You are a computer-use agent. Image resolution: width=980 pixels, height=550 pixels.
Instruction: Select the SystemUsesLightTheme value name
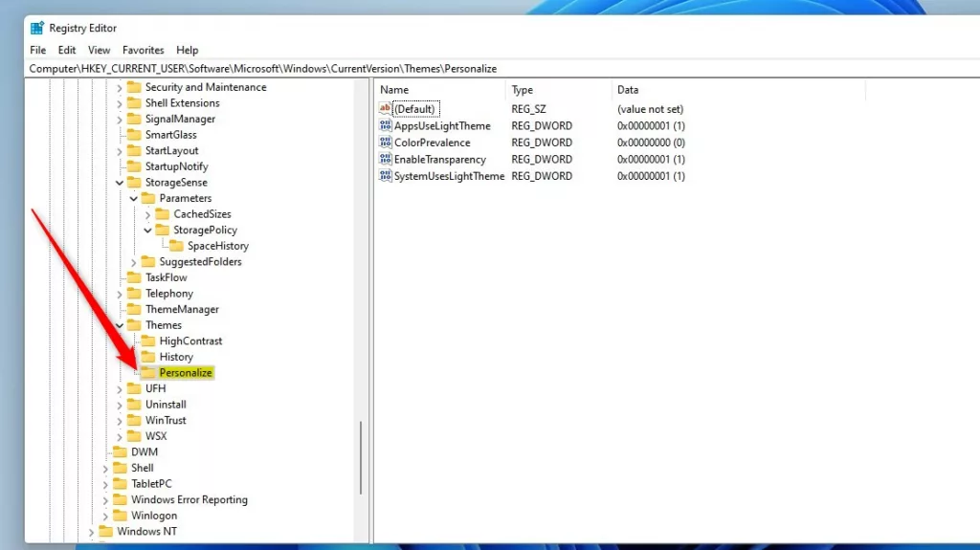[x=449, y=176]
